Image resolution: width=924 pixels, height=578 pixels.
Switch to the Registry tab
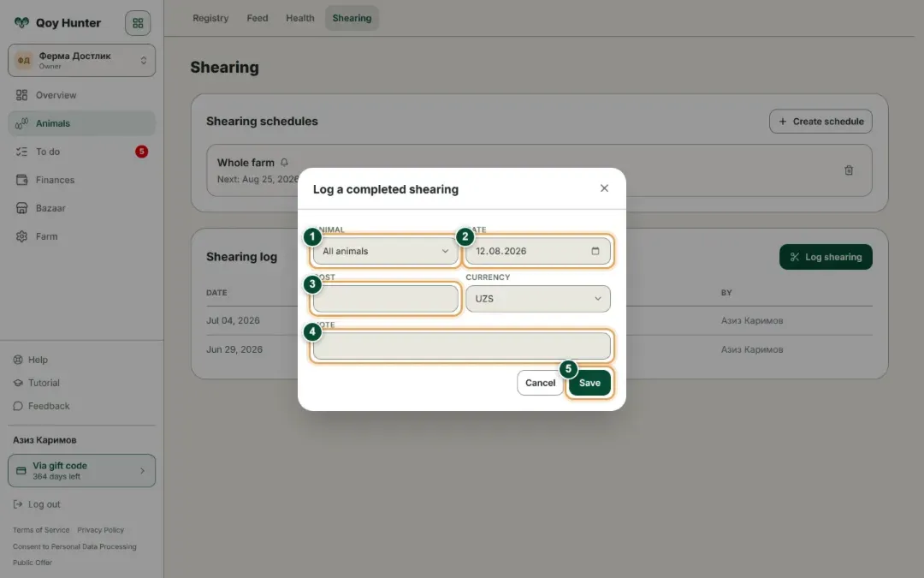click(210, 18)
